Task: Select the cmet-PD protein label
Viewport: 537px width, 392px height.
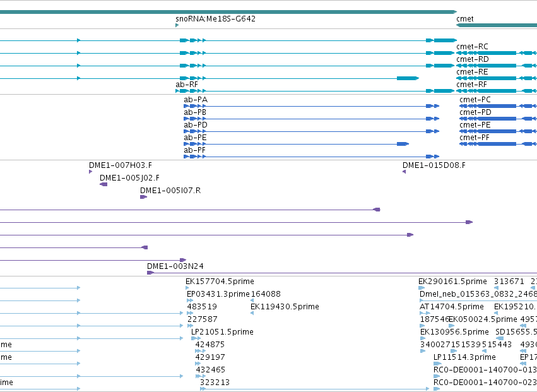Action: click(x=475, y=112)
